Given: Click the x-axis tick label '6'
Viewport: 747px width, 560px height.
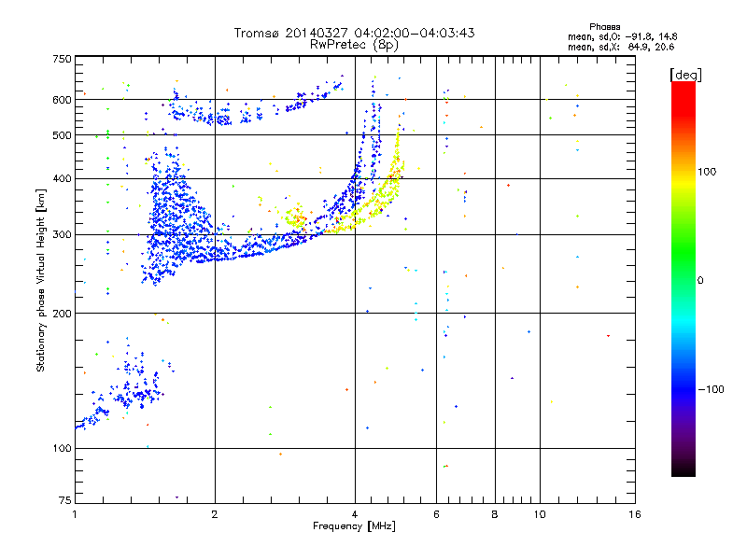Looking at the screenshot, I should [x=436, y=514].
